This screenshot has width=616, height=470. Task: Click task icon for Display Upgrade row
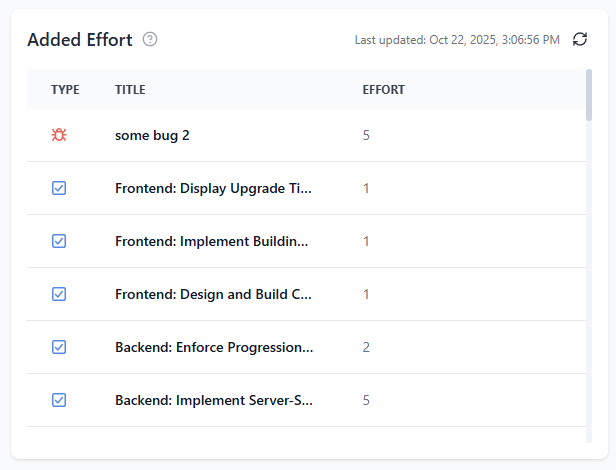coord(59,188)
